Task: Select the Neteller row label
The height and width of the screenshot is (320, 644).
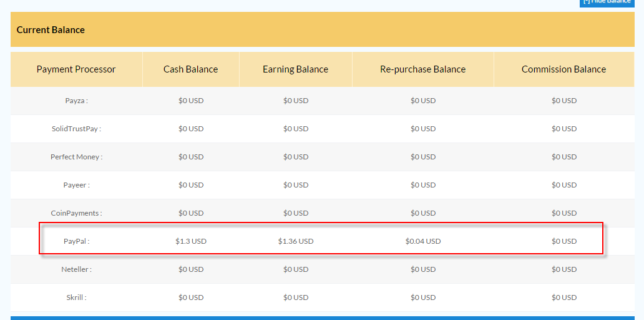Action: tap(76, 269)
